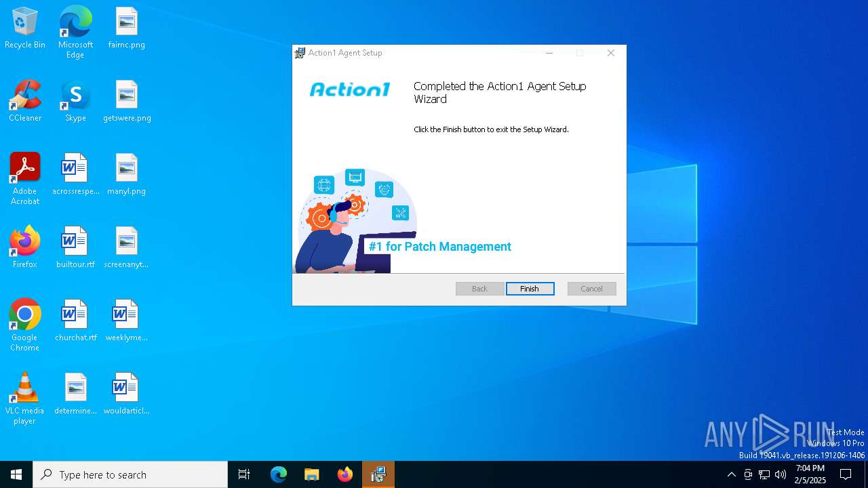Image resolution: width=868 pixels, height=488 pixels.
Task: Select the wouldarticl... Word document icon
Action: click(x=127, y=394)
